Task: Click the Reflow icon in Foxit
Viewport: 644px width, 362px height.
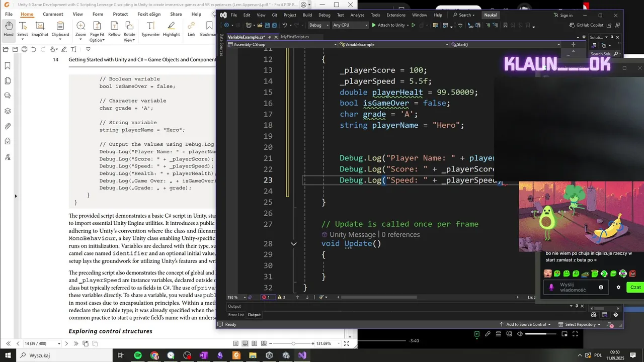Action: 114,29
